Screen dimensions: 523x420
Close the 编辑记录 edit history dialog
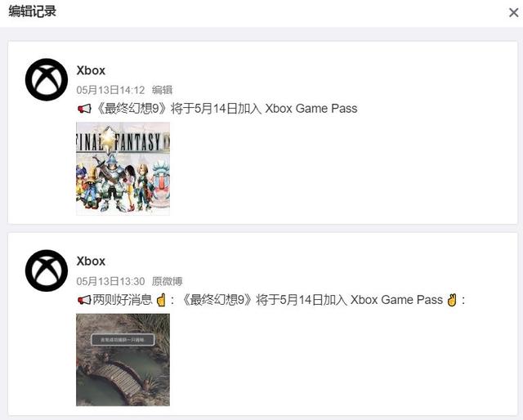513,13
